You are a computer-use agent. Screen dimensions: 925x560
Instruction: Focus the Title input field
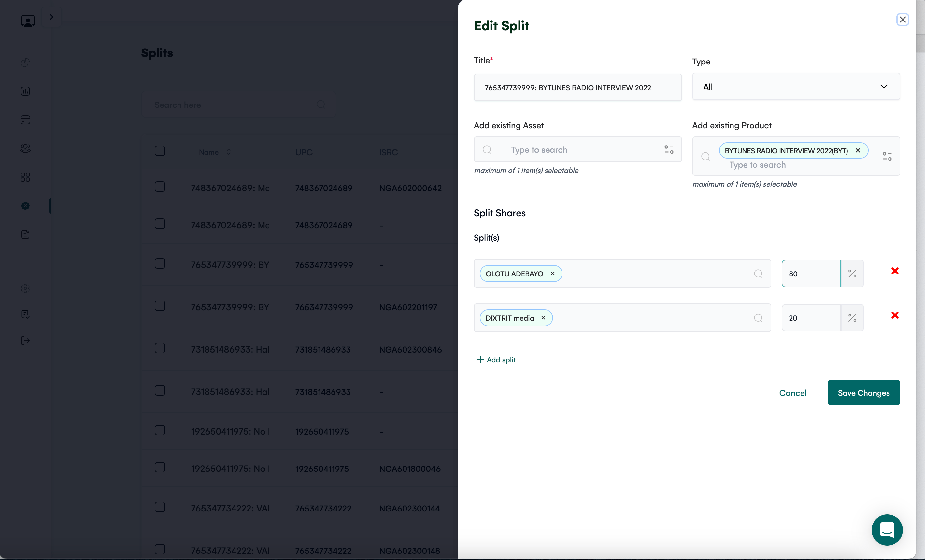pos(577,88)
